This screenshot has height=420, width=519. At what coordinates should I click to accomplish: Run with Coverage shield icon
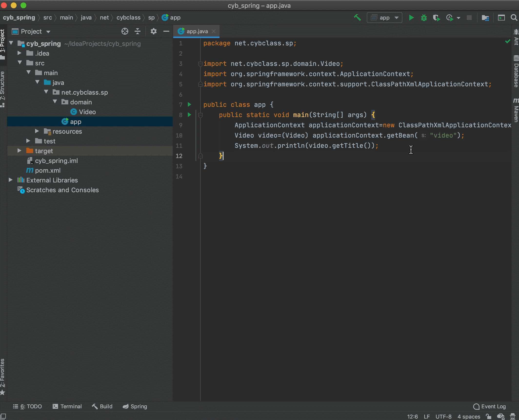coord(436,18)
